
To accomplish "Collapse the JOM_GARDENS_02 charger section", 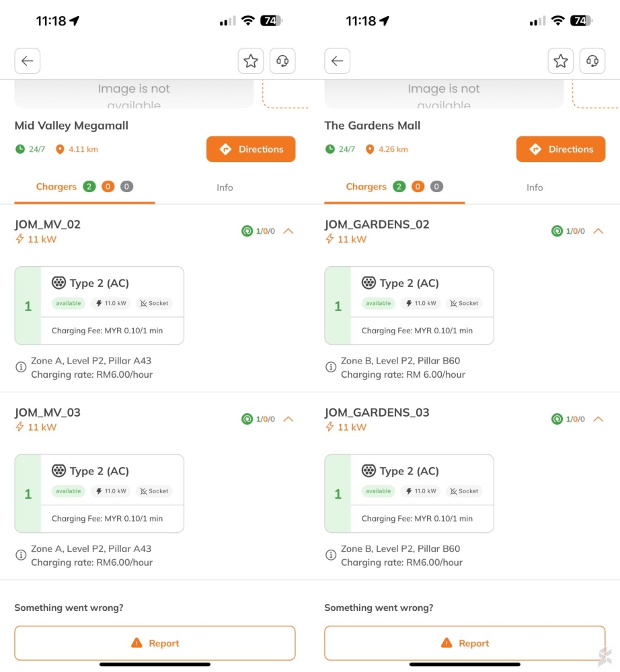I will (x=598, y=231).
